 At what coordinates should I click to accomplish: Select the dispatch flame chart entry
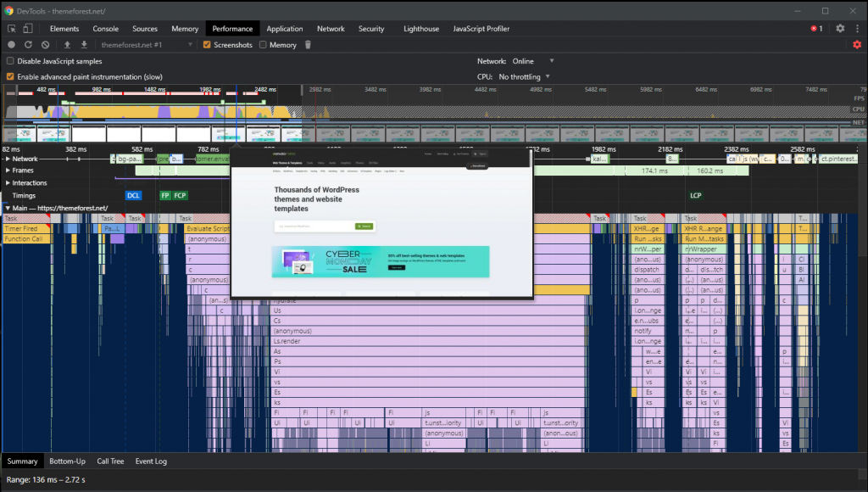648,270
